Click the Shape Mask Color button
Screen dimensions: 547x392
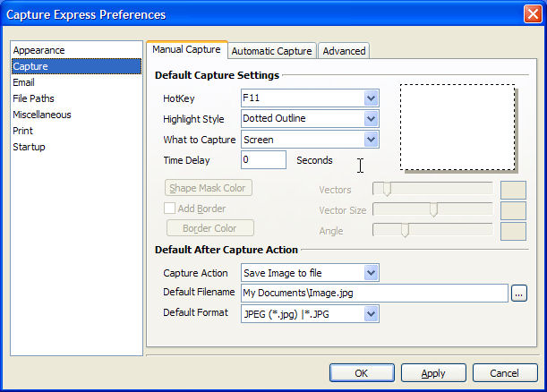[x=209, y=188]
